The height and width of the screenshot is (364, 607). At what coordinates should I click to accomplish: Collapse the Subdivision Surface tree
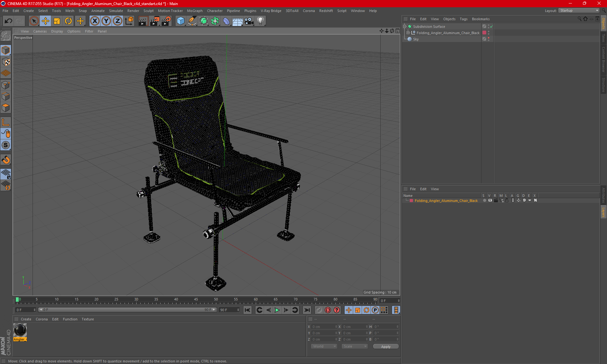coord(404,27)
